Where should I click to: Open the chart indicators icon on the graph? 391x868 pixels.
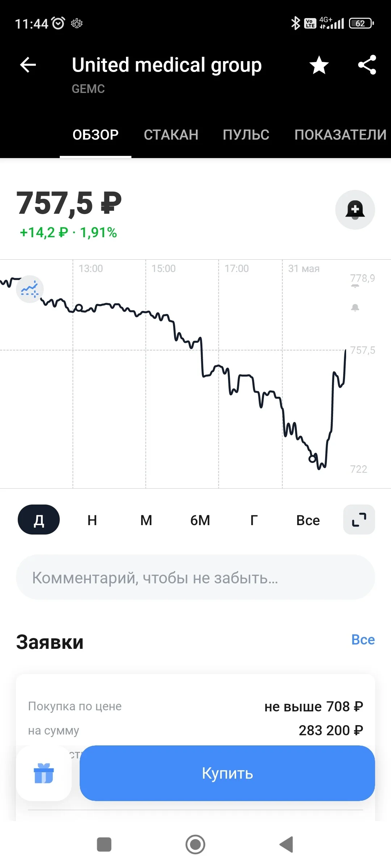click(30, 289)
